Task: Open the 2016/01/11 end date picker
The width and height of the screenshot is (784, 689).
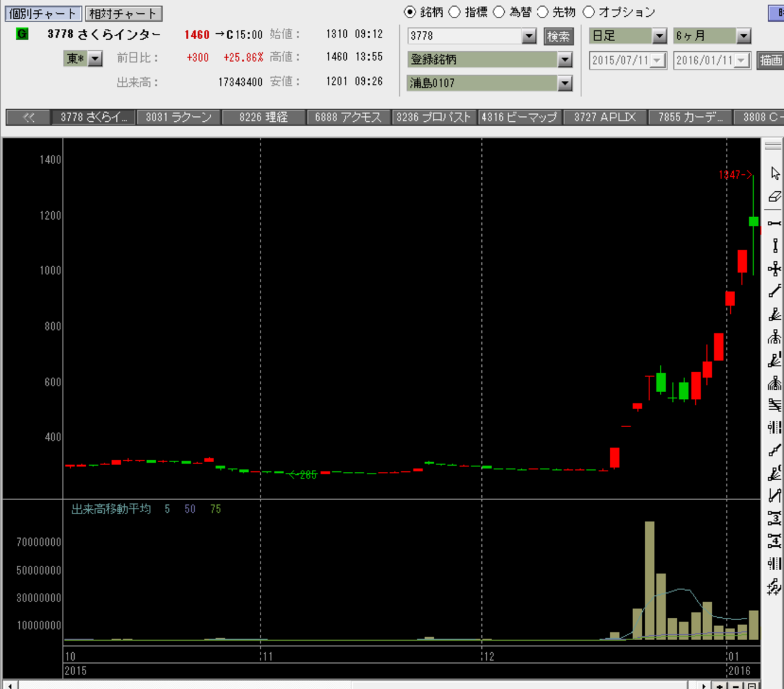Action: point(742,60)
